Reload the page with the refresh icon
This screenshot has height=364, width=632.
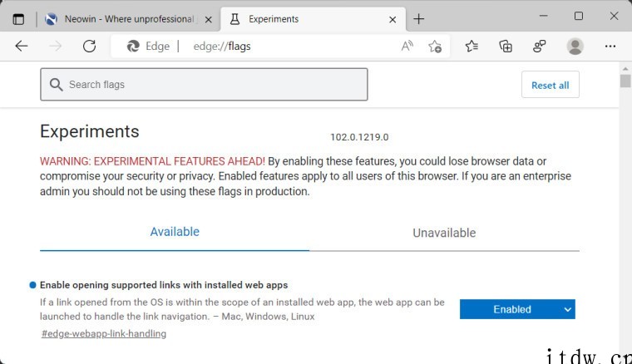[89, 47]
